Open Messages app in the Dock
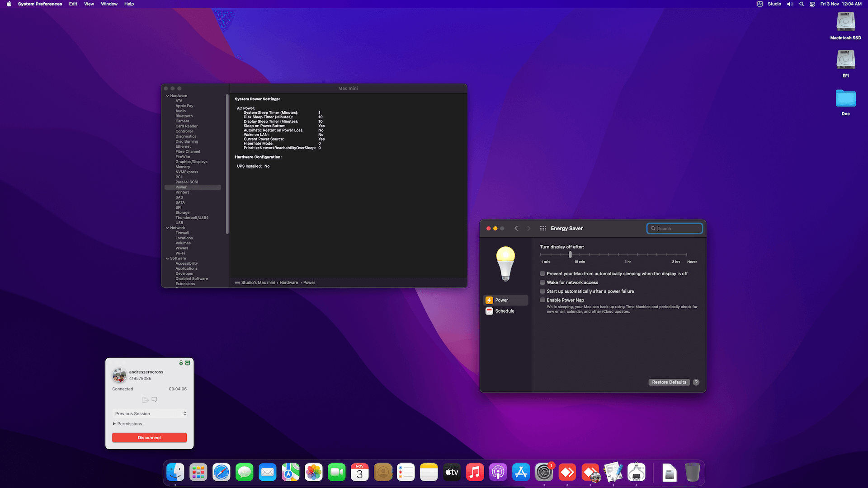868x488 pixels. coord(245,473)
